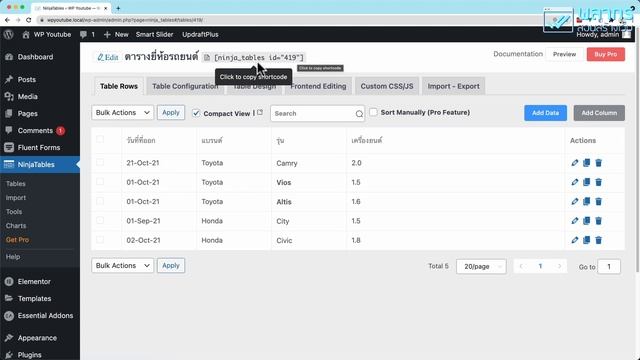The height and width of the screenshot is (360, 640).
Task: Switch to Table Configuration tab
Action: tap(185, 86)
